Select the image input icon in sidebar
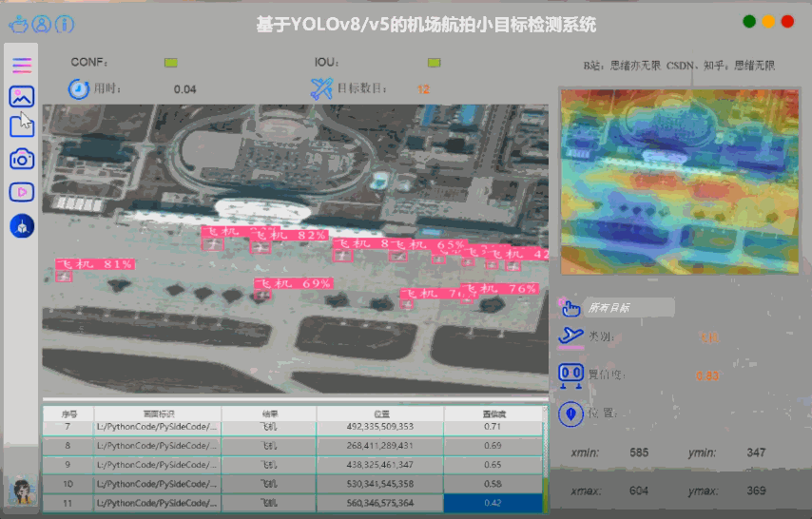The image size is (812, 519). click(22, 96)
